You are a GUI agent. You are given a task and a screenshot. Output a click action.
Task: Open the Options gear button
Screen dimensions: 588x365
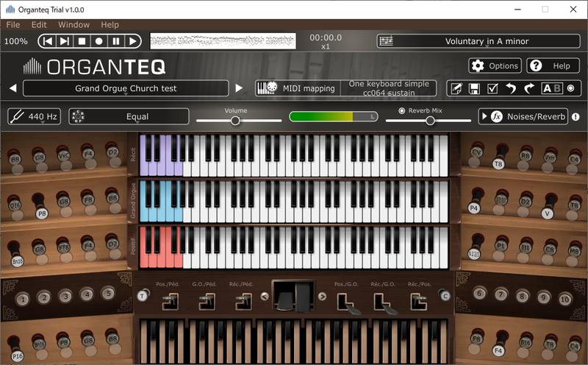point(495,65)
